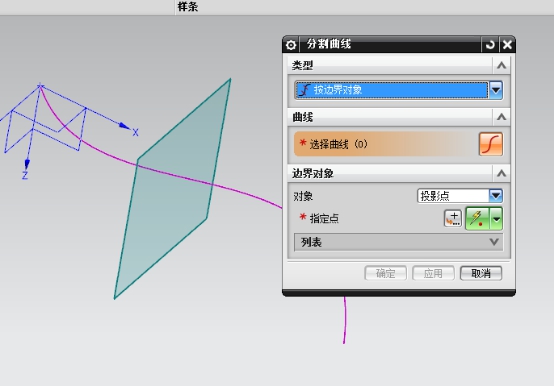Viewport: 554px width, 387px height.
Task: Click the select curve icon
Action: 491,144
